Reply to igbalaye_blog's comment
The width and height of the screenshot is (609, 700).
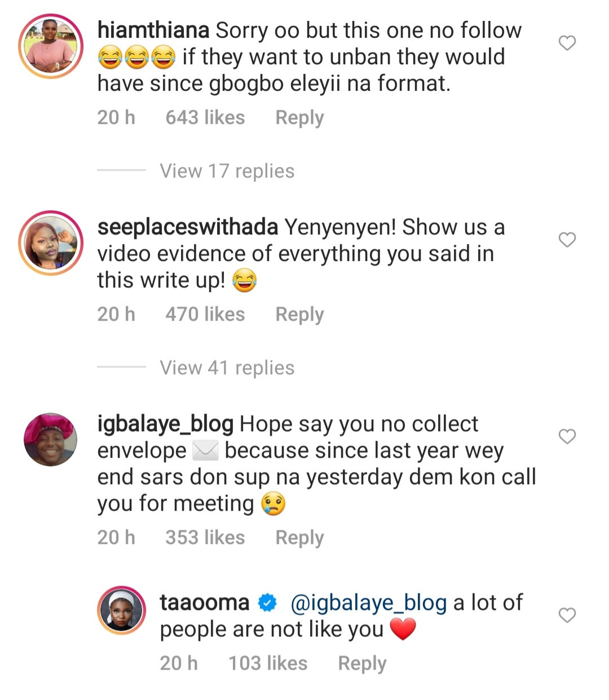point(299,538)
